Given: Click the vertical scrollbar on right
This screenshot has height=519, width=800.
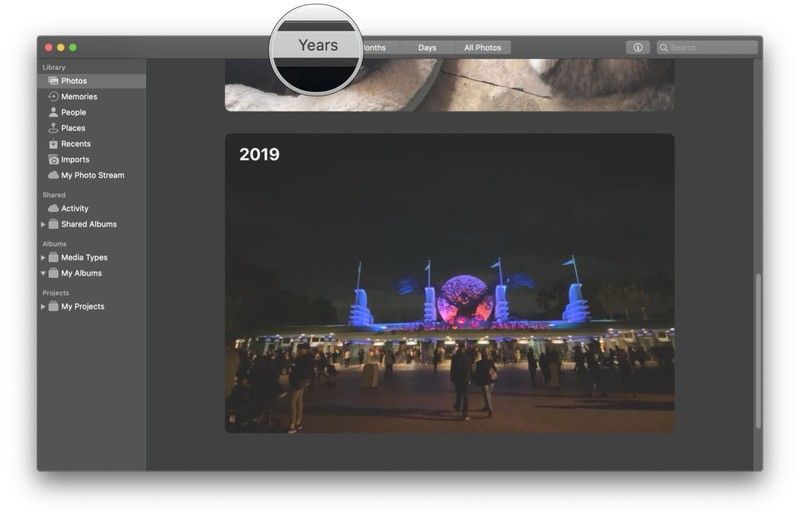Looking at the screenshot, I should 757,350.
